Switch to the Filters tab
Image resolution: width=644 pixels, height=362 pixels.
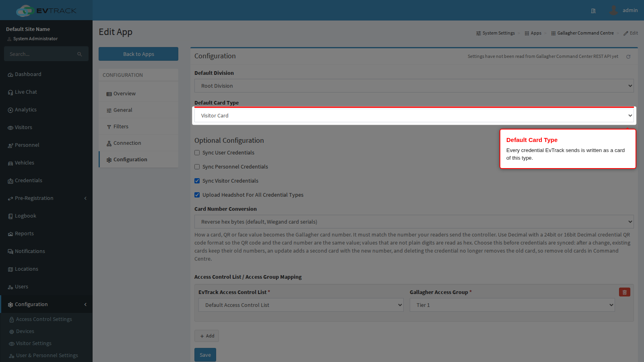pyautogui.click(x=138, y=127)
